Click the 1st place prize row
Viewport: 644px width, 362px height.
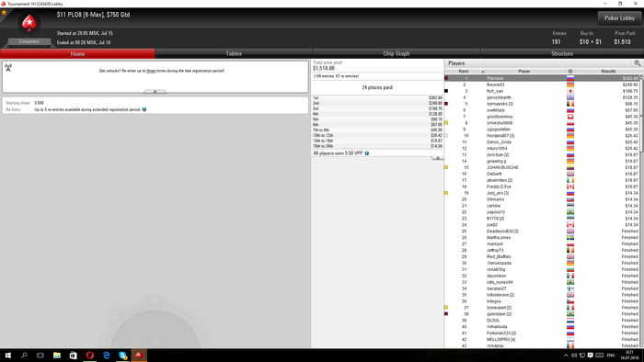[377, 98]
